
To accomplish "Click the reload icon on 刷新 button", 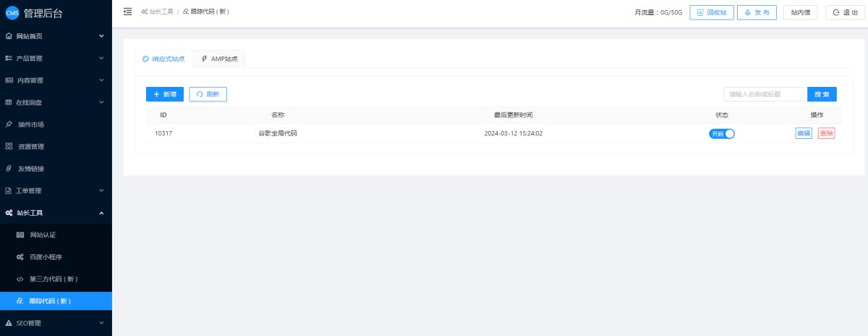I will point(200,94).
